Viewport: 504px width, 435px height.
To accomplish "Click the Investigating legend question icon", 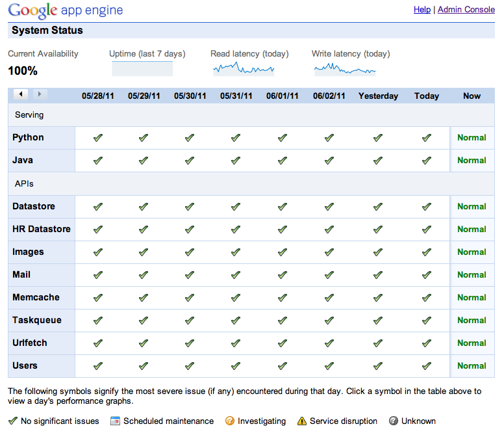I will tap(230, 421).
